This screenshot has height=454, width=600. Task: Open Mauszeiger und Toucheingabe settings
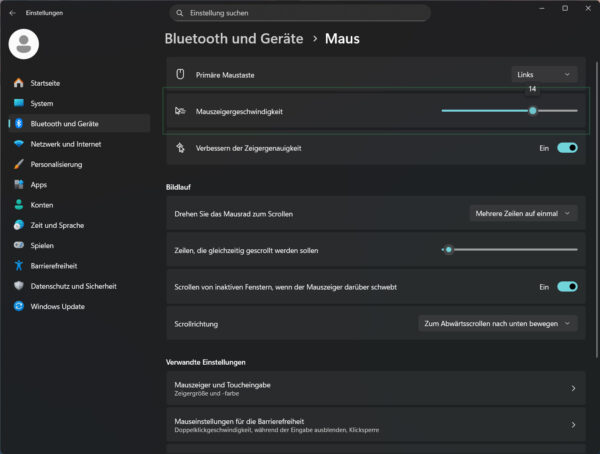click(x=376, y=388)
